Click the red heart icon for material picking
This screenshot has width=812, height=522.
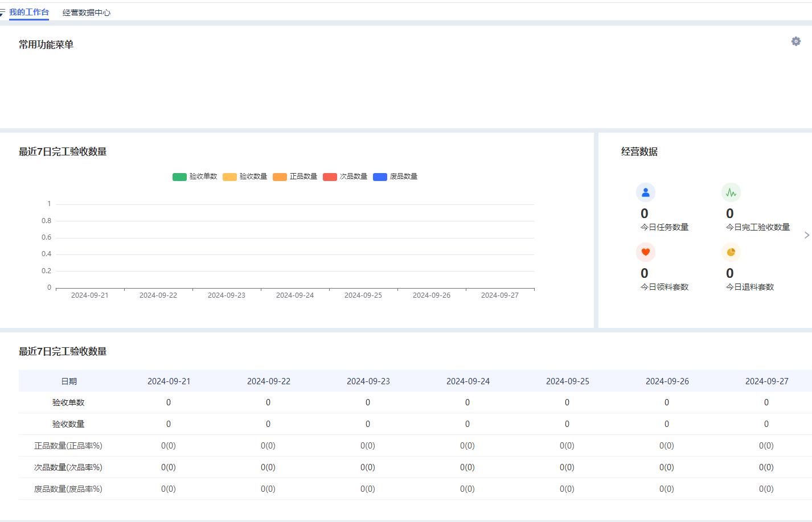(645, 252)
